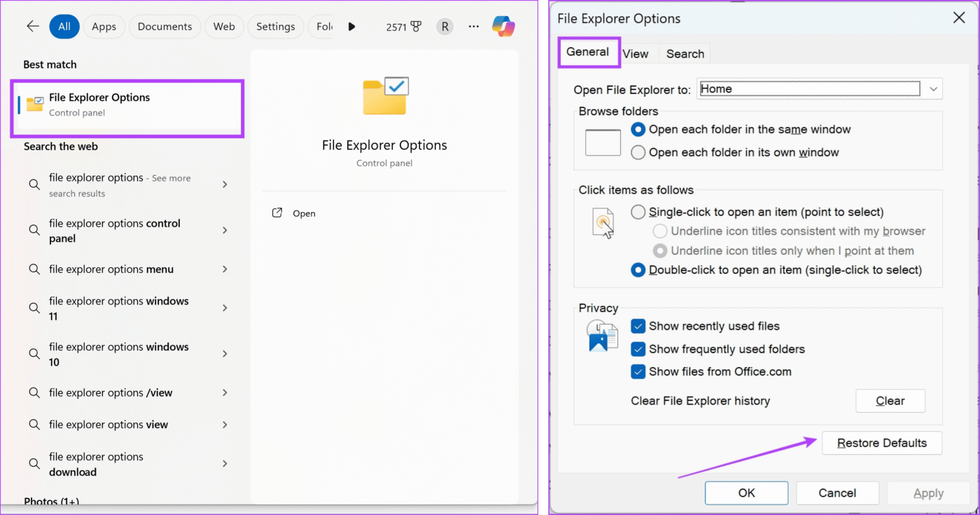Screen dimensions: 980x515
Task: Select the All search filter
Action: click(64, 27)
